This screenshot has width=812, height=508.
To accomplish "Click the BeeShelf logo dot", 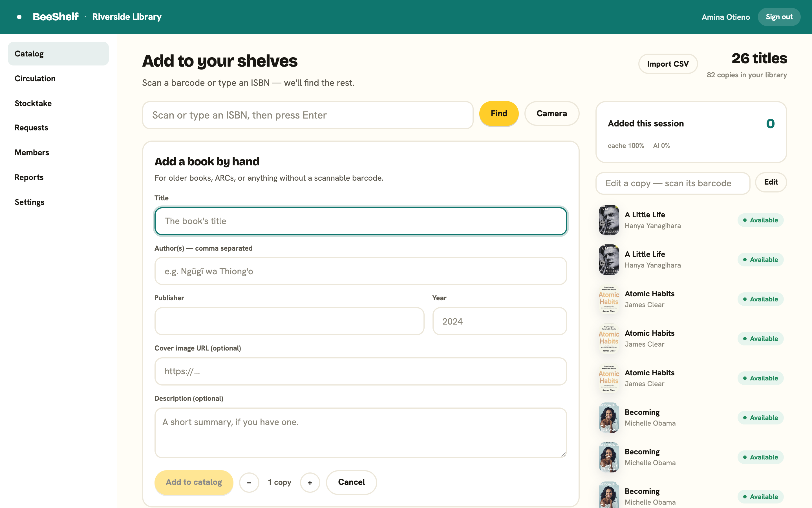I will click(19, 17).
